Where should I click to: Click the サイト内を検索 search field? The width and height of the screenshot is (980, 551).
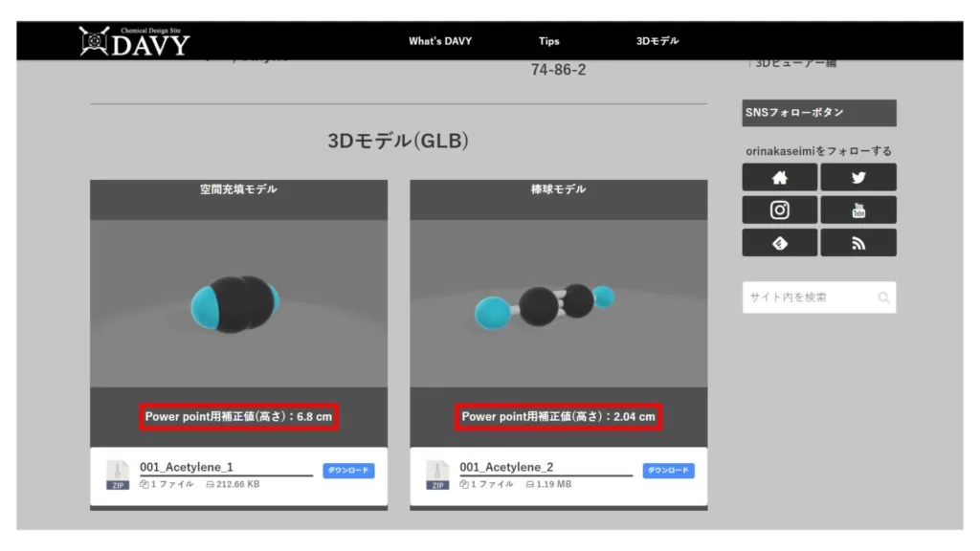pyautogui.click(x=807, y=298)
